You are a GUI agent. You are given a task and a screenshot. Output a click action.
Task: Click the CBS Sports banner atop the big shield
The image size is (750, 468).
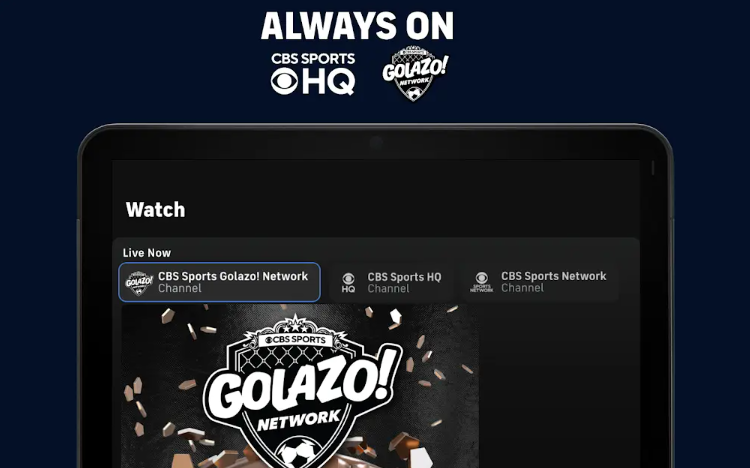[296, 339]
